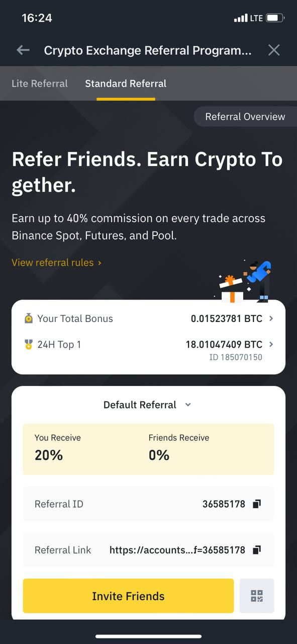Image resolution: width=297 pixels, height=644 pixels.
Task: Copy the Referral ID 36585178
Action: click(x=257, y=504)
